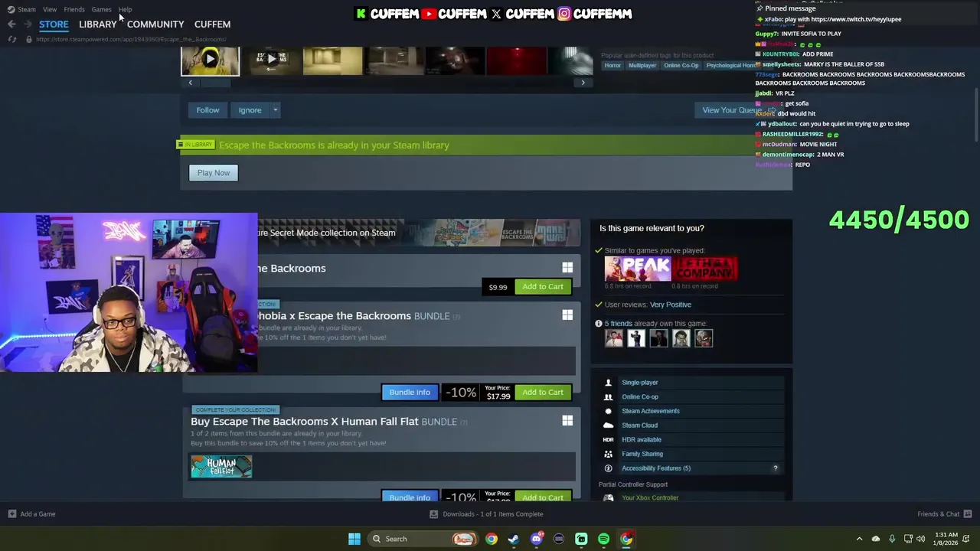Viewport: 980px width, 551px height.
Task: Open the Help menu
Action: pyautogui.click(x=125, y=9)
